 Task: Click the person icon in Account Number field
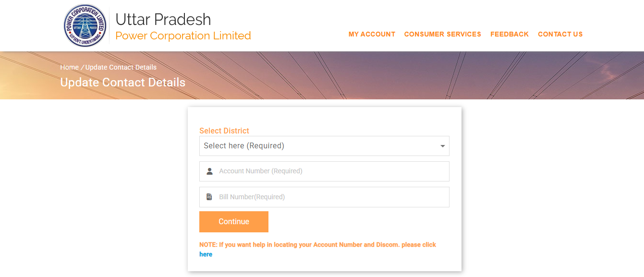click(209, 171)
